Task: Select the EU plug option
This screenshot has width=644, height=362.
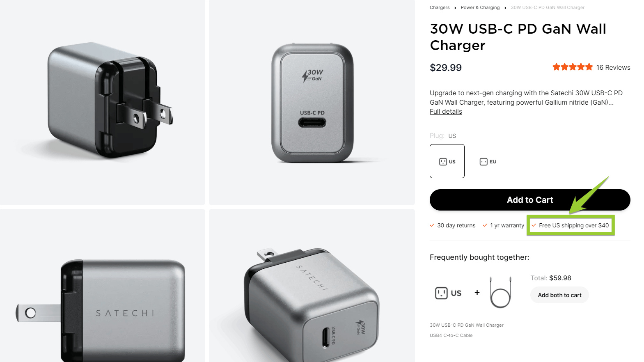Action: 488,161
